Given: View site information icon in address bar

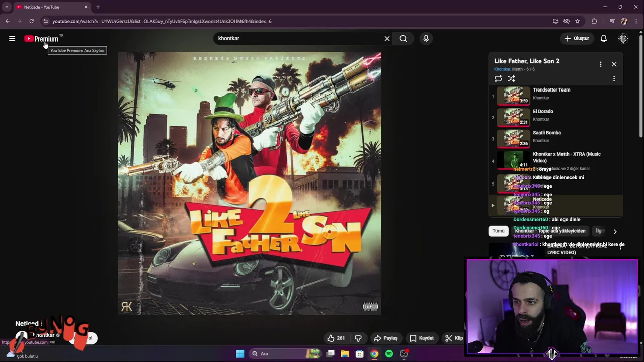Looking at the screenshot, I should tap(46, 21).
